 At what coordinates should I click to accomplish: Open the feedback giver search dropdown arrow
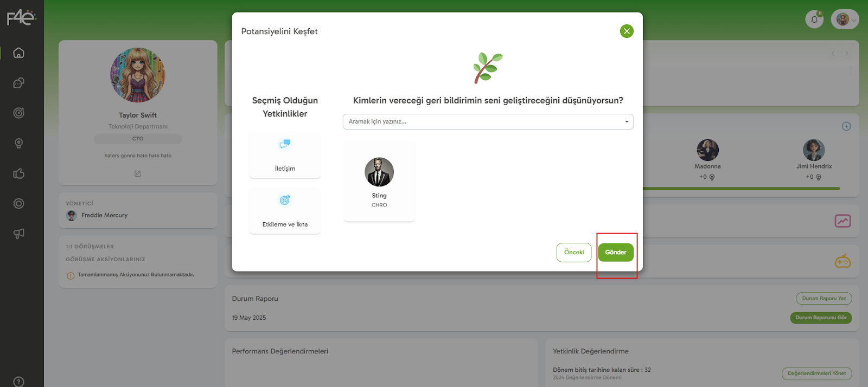(x=627, y=122)
